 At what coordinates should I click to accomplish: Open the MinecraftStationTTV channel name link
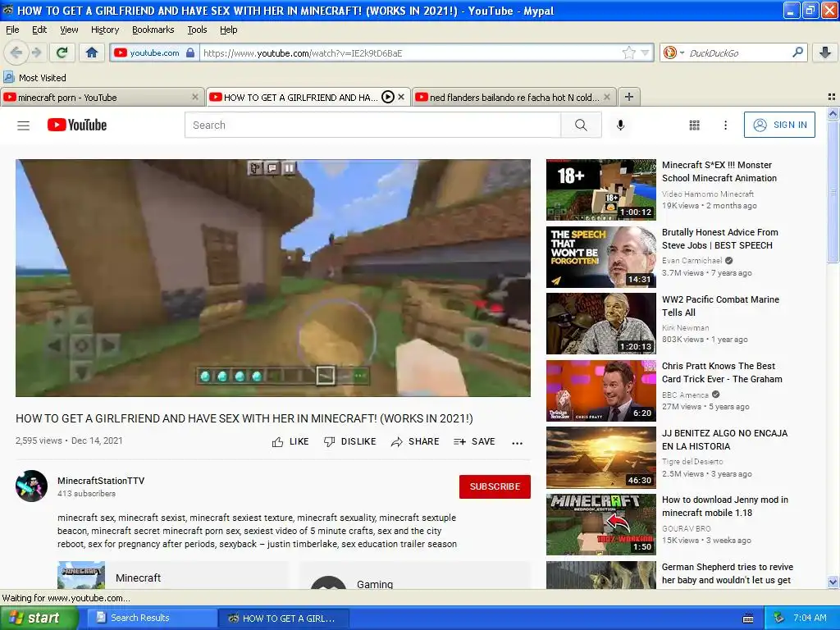coord(101,481)
